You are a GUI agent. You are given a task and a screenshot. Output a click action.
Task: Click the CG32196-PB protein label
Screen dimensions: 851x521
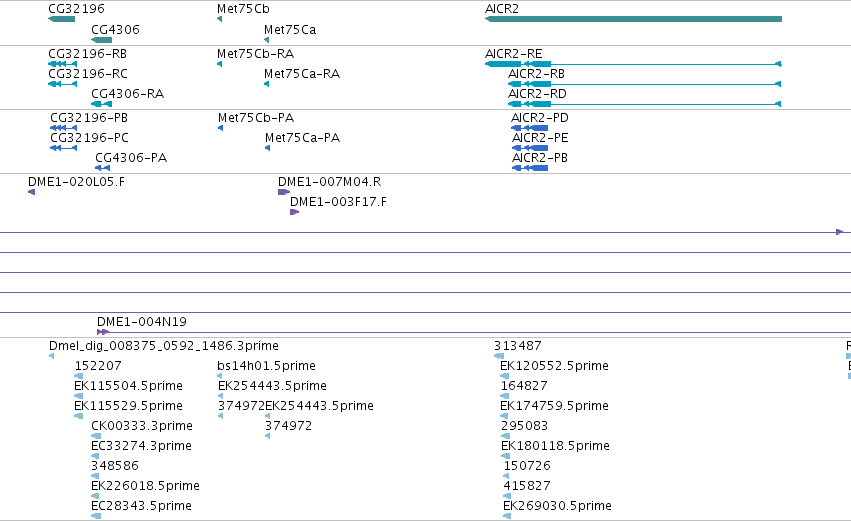pyautogui.click(x=89, y=118)
